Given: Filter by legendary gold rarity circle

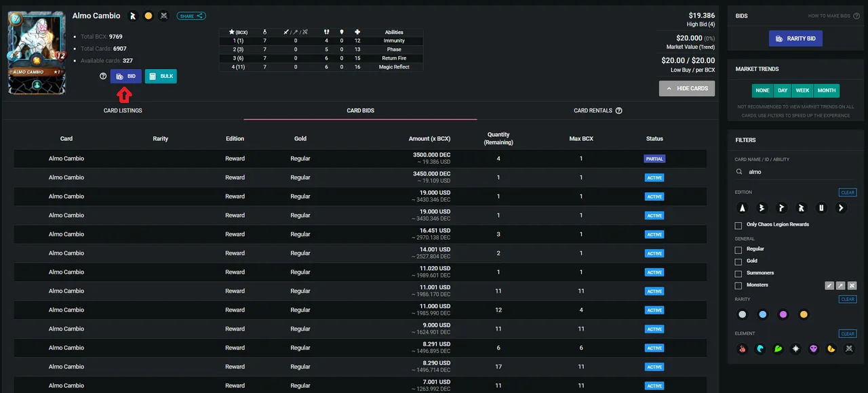Looking at the screenshot, I should 804,314.
